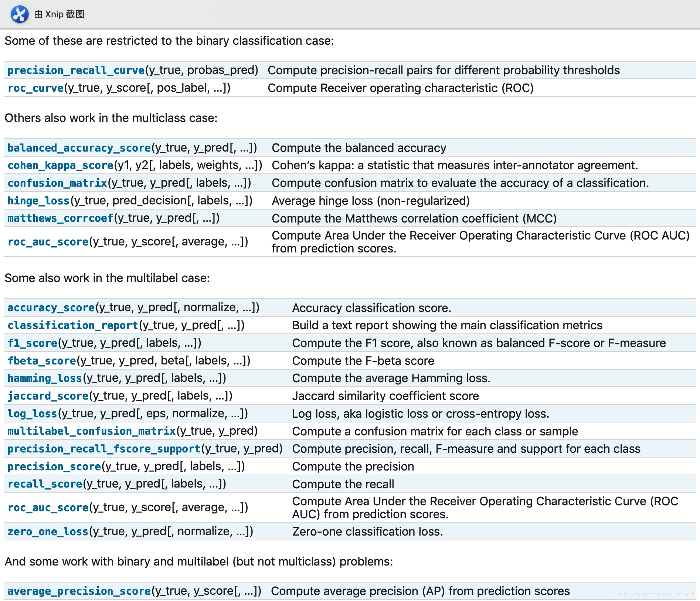Image resolution: width=700 pixels, height=601 pixels.
Task: Open cohen_kappa_score documentation link
Action: click(x=61, y=165)
